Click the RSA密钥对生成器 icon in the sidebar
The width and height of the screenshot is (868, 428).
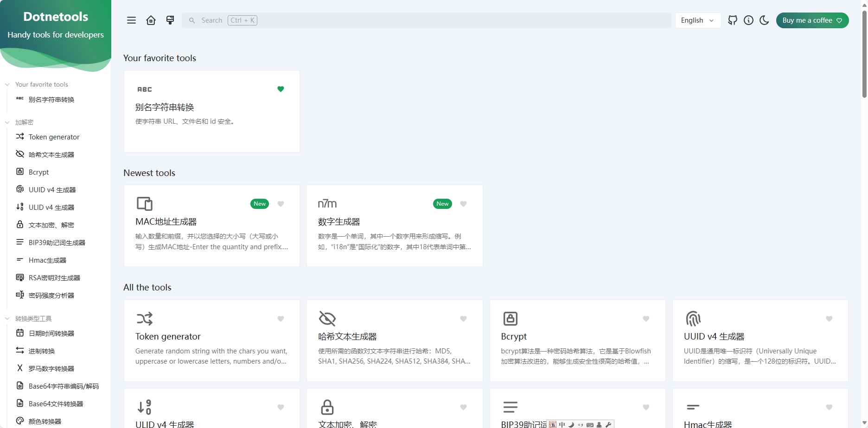tap(20, 277)
